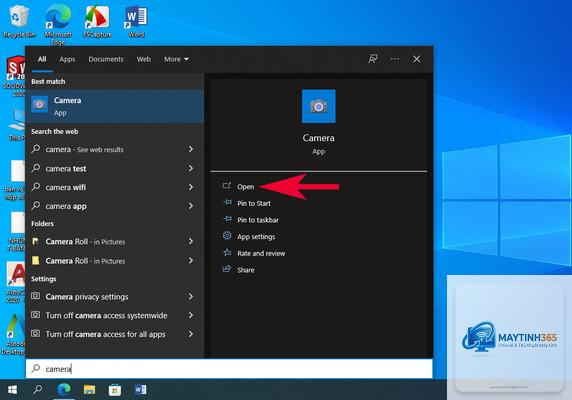Screen dimensions: 572x400
Task: Expand second Camera Roll folder chevron
Action: 191,260
